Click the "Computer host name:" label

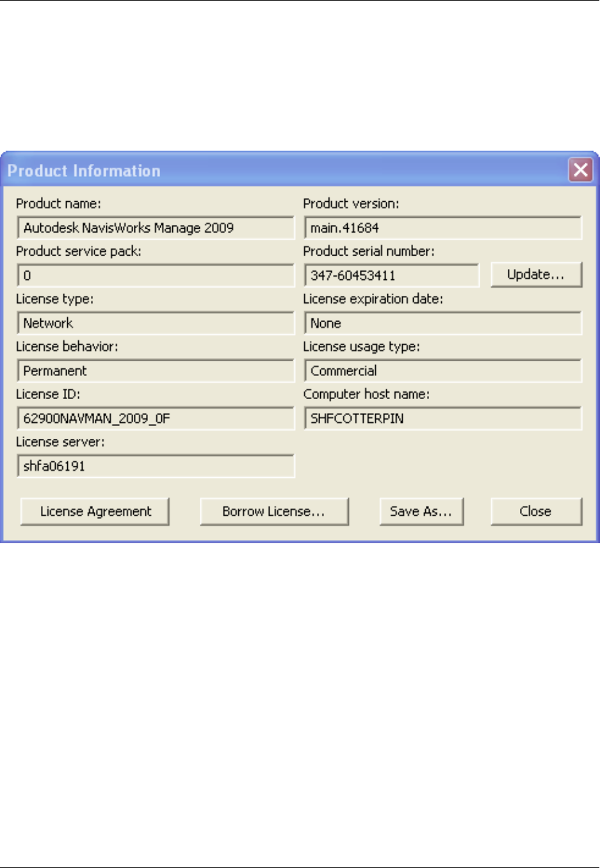pyautogui.click(x=366, y=394)
